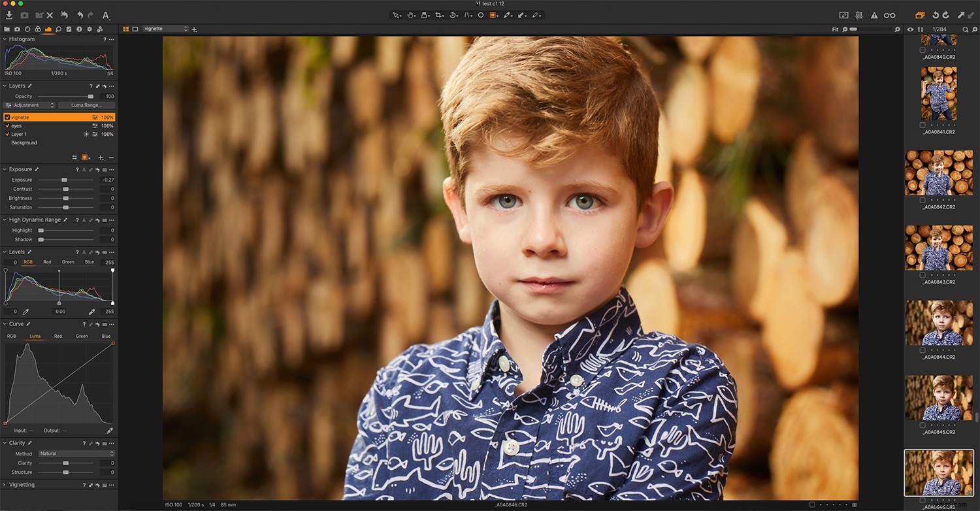Collapse the Histogram panel
This screenshot has width=980, height=511.
5,39
